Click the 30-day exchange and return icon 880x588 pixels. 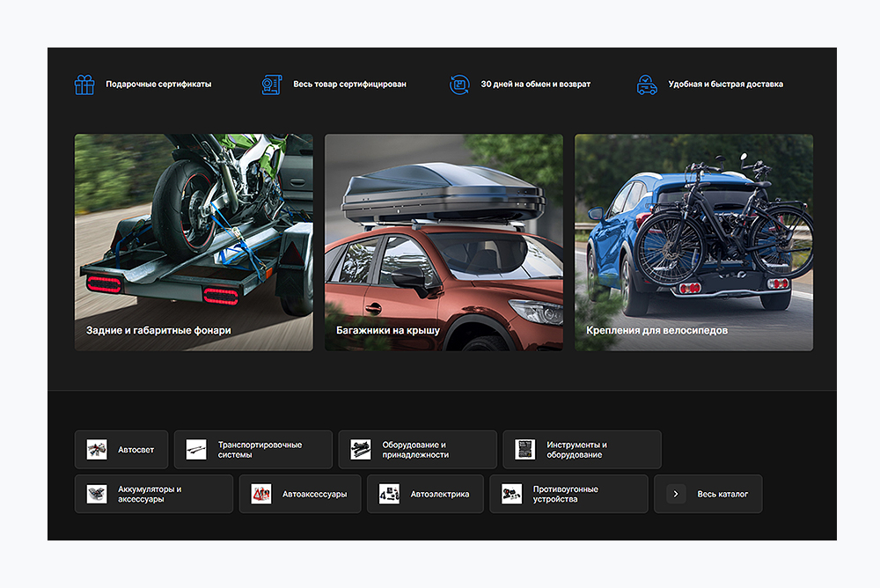(459, 85)
